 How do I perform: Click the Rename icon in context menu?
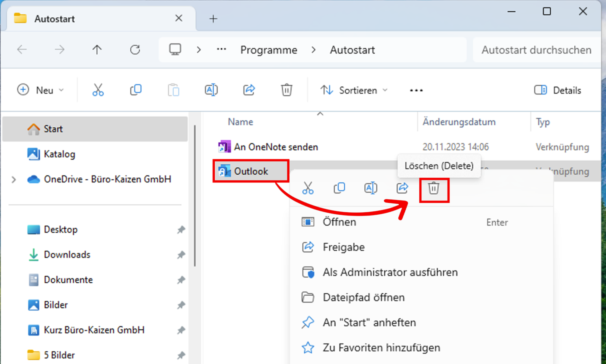(371, 188)
